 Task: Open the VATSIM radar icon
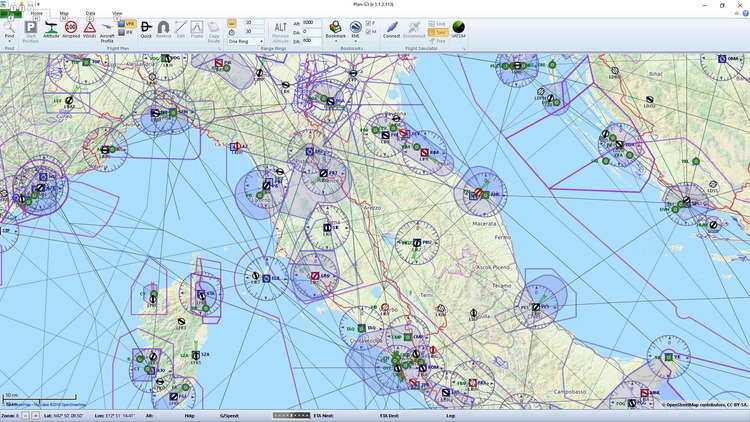(458, 29)
